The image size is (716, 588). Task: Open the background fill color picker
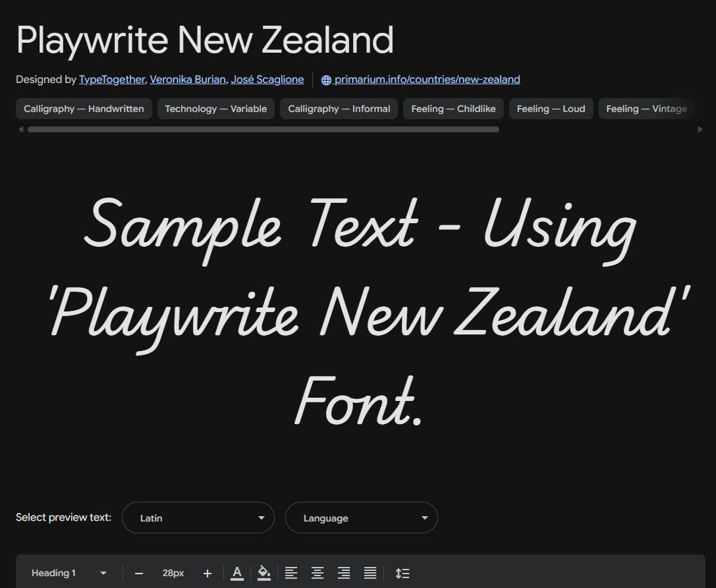pyautogui.click(x=264, y=573)
